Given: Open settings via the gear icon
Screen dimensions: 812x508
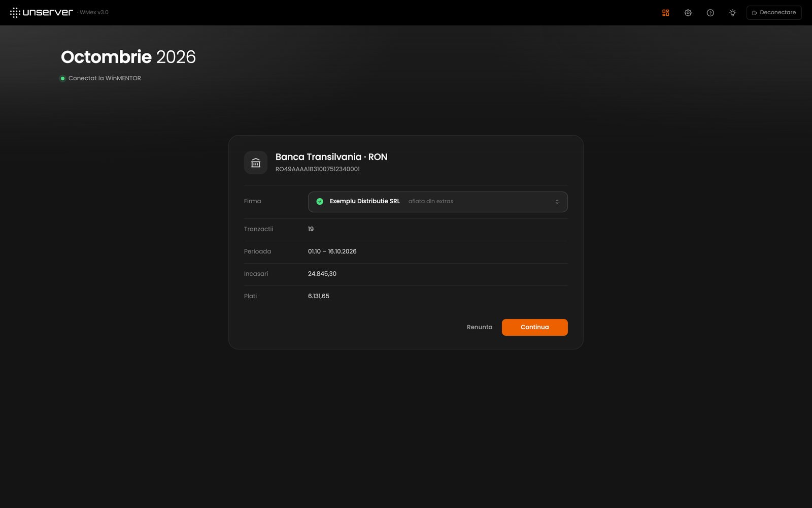Looking at the screenshot, I should tap(688, 13).
